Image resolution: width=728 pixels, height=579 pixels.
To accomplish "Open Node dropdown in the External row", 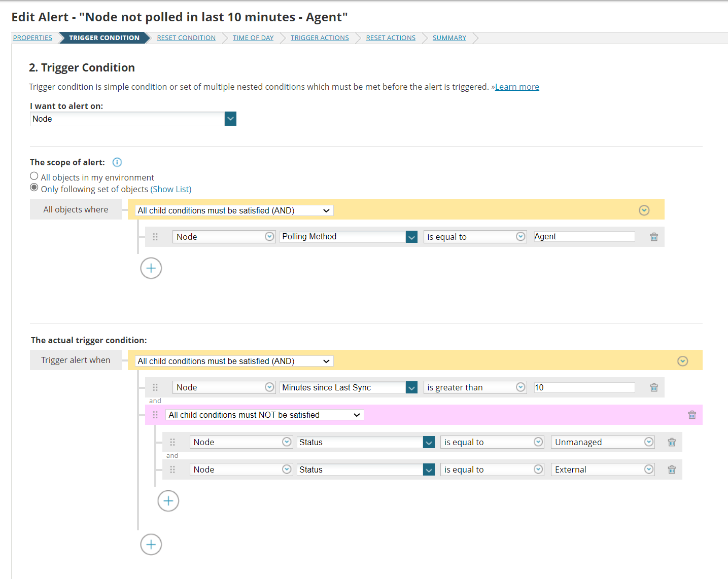I will (241, 469).
